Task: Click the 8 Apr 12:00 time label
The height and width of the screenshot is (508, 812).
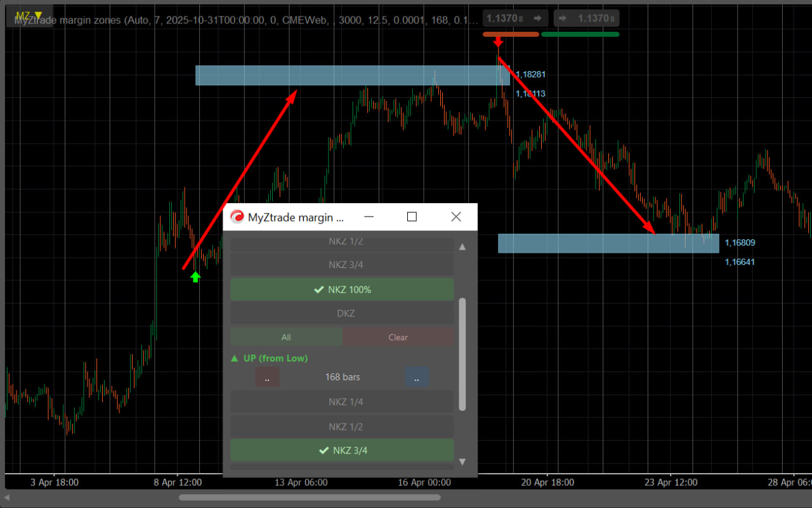Action: (178, 483)
